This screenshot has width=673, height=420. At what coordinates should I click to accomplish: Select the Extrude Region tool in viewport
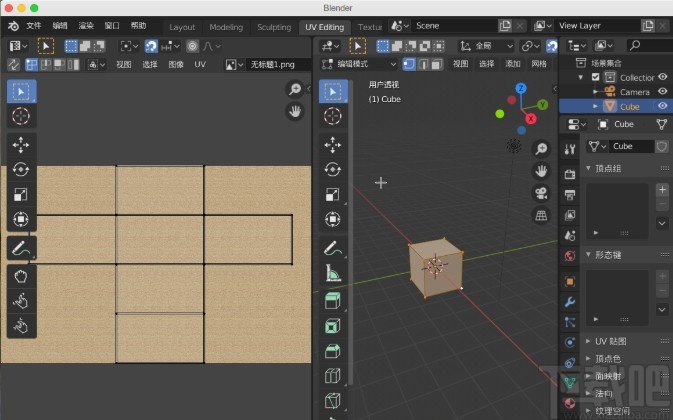(333, 300)
